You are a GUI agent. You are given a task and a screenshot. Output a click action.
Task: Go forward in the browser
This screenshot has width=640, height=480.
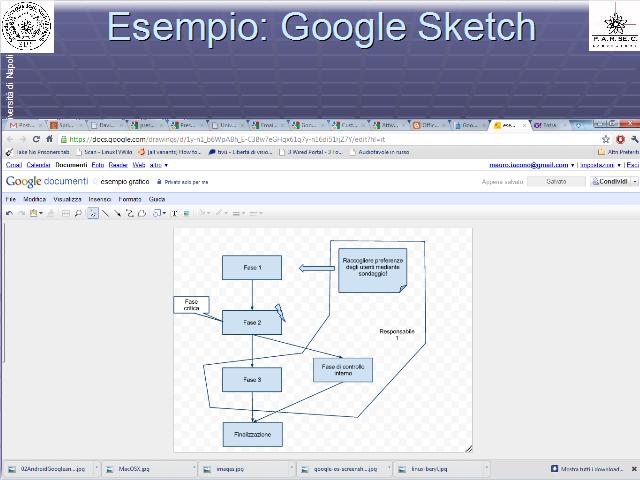(x=23, y=139)
